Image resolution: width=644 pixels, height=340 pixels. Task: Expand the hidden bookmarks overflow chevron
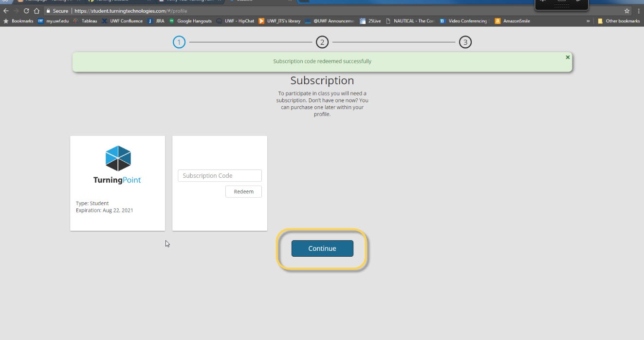[x=588, y=21]
